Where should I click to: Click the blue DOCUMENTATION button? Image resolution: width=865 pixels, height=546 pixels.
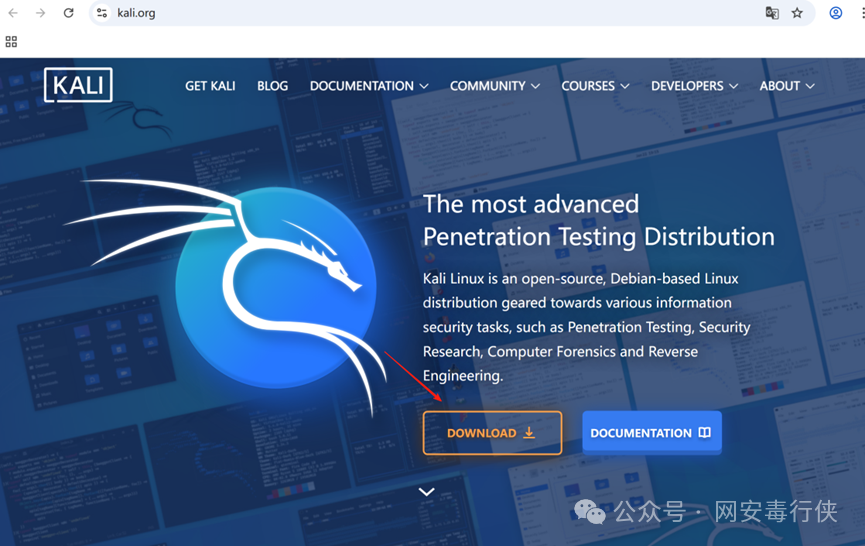[652, 433]
